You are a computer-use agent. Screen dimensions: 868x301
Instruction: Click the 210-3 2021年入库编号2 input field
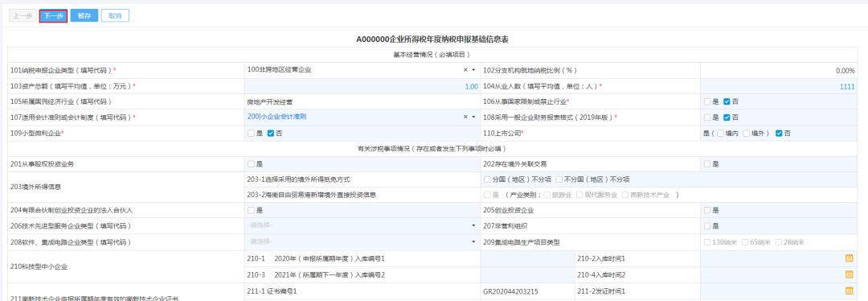[x=527, y=274]
